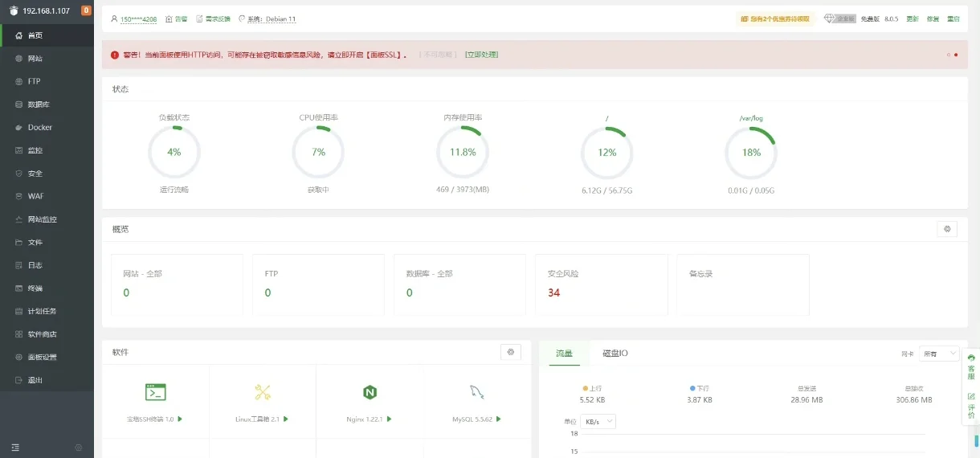Click the play arrow next to 宝塔SSH终端 1.0
This screenshot has width=980, height=458.
click(x=180, y=419)
